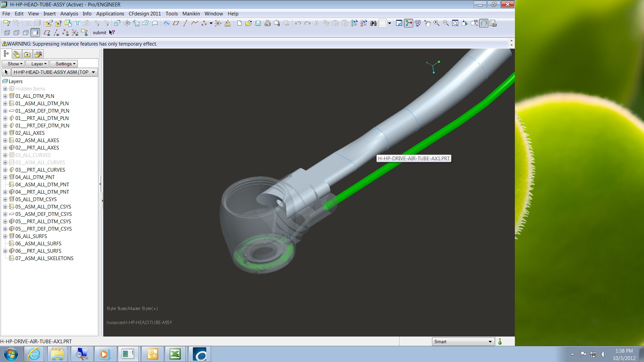Toggle the layers view button
644x362 pixels.
tap(484, 23)
